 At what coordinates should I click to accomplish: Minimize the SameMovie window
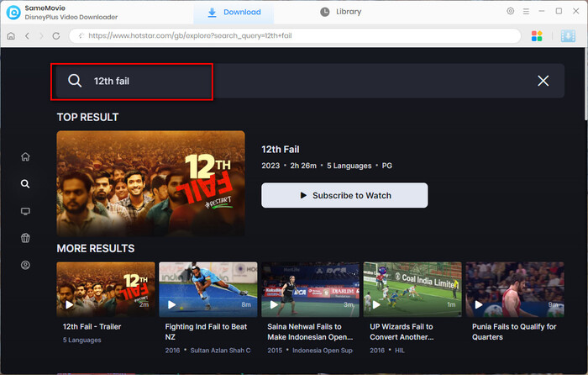(x=542, y=11)
